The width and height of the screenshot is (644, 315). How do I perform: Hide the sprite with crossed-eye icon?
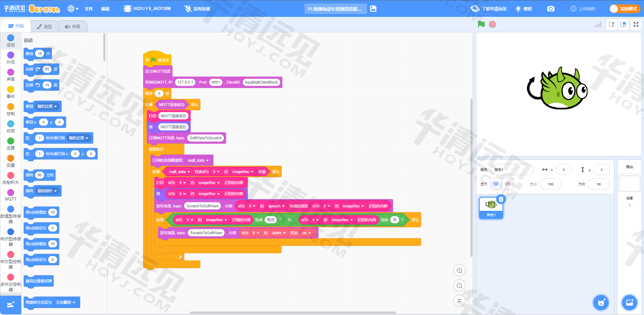[508, 184]
